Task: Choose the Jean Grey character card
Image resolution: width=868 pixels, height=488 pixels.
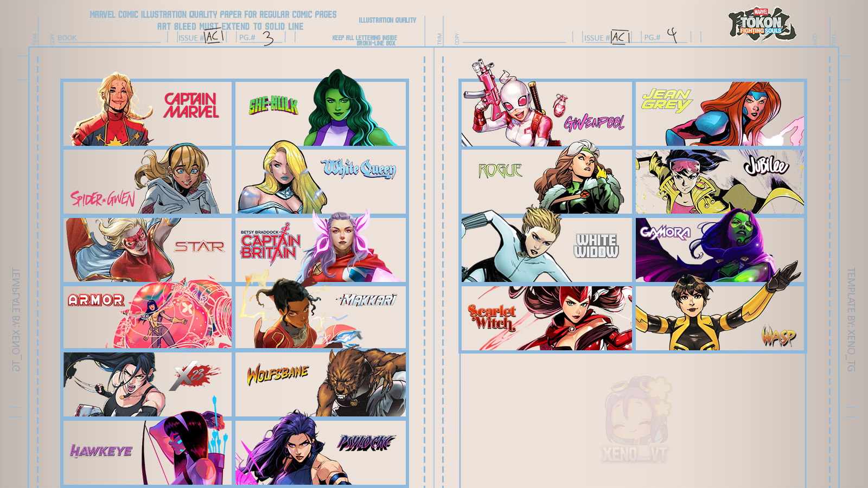Action: pyautogui.click(x=720, y=114)
